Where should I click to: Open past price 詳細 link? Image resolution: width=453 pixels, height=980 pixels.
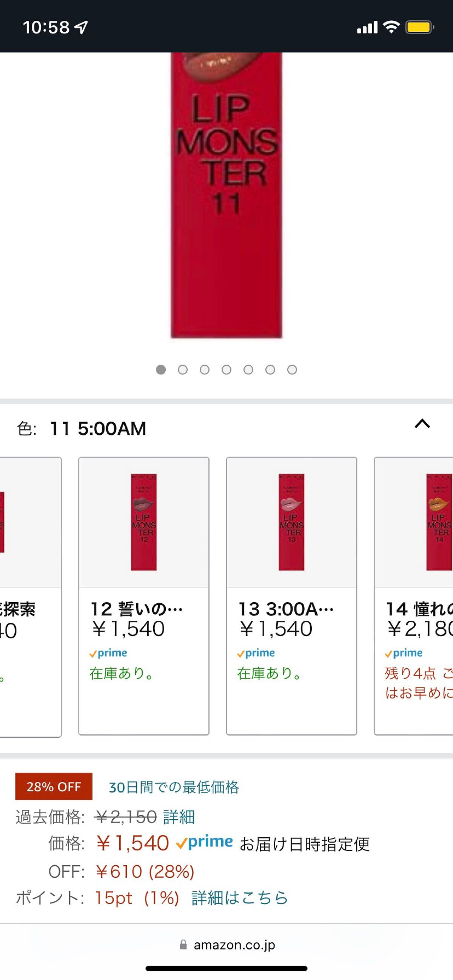coord(179,817)
